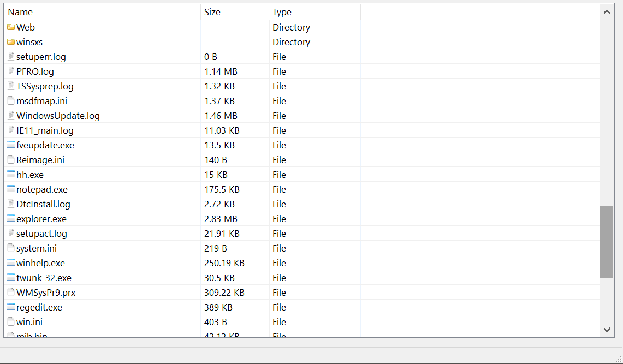Viewport: 623px width, 364px height.
Task: Click the twunk_32.exe application icon
Action: click(x=11, y=277)
